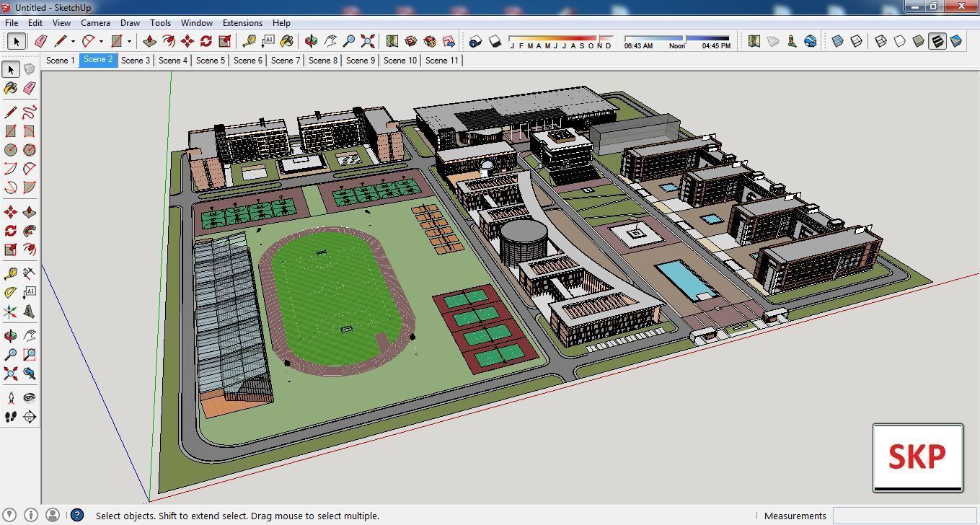Click the help question mark in the status bar
The height and width of the screenshot is (525, 980).
(76, 516)
